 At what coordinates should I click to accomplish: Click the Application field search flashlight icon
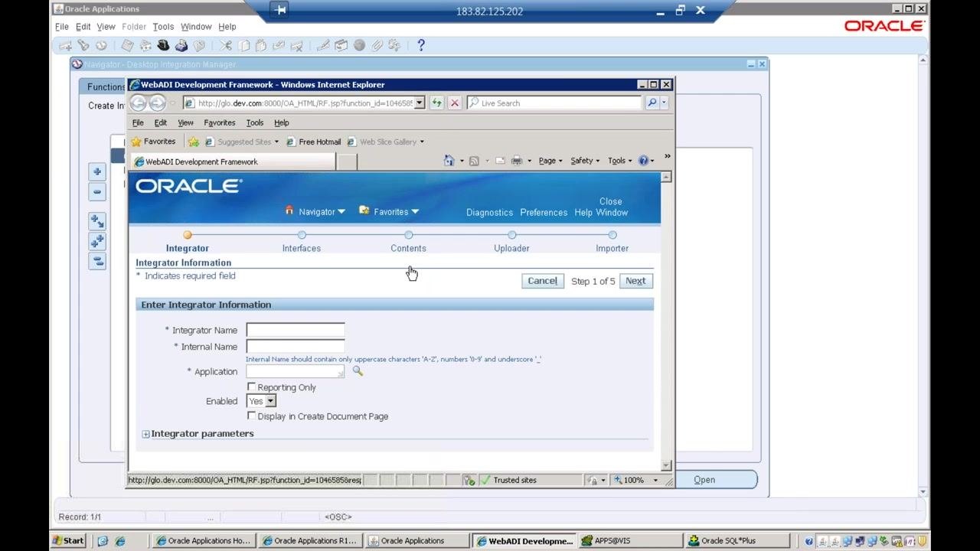coord(358,371)
